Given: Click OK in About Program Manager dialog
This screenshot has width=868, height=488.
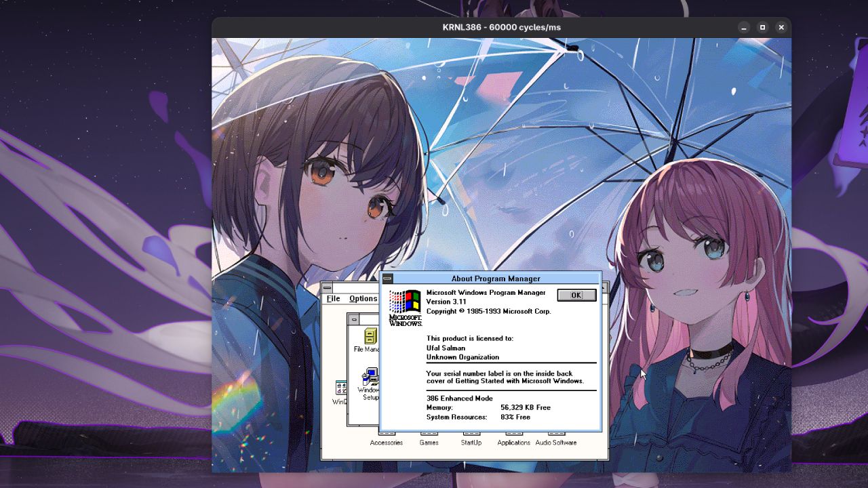Looking at the screenshot, I should [x=576, y=295].
